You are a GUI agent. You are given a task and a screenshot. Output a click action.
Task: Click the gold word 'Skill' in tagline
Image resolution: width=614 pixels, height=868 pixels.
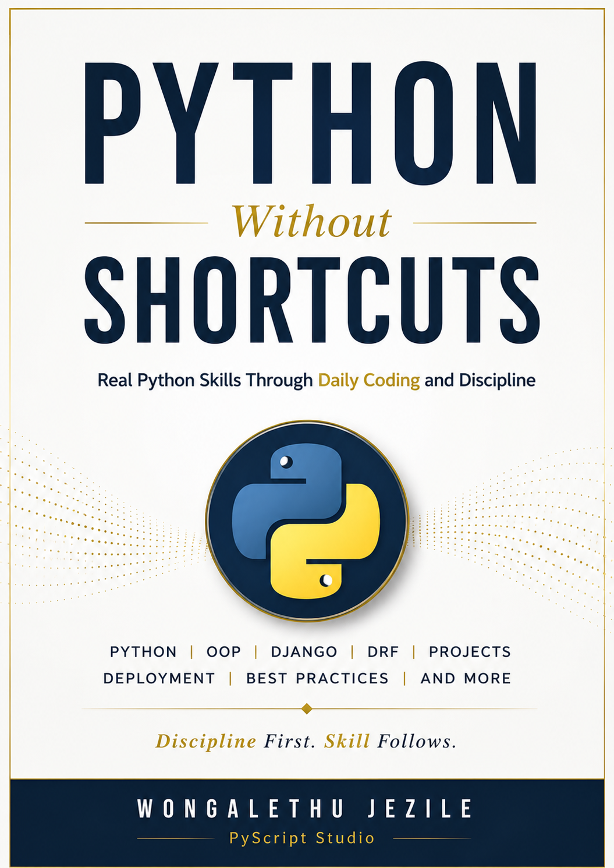347,741
